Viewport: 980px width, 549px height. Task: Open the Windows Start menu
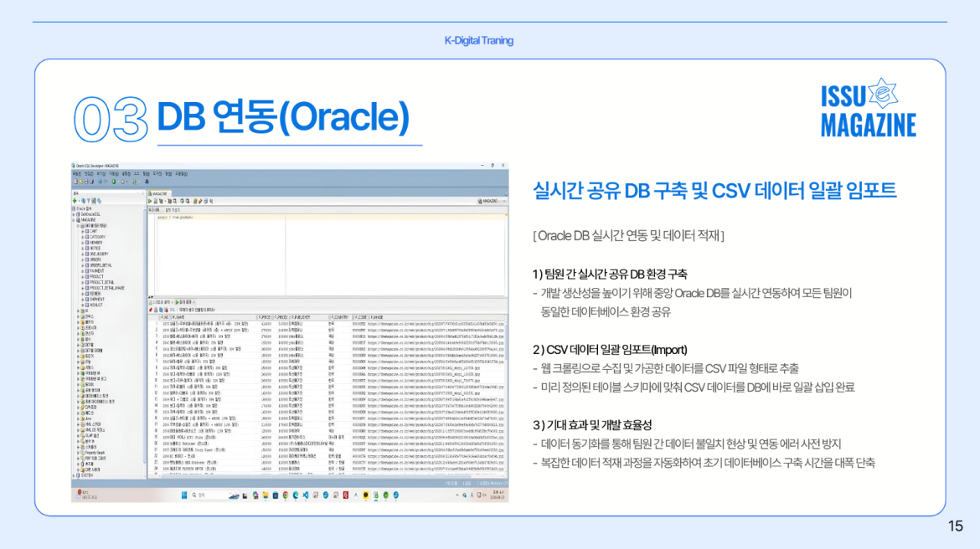click(x=184, y=495)
